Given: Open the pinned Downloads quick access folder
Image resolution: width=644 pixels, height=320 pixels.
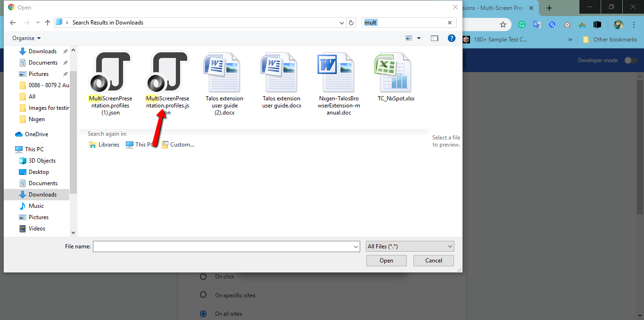Looking at the screenshot, I should (x=42, y=51).
